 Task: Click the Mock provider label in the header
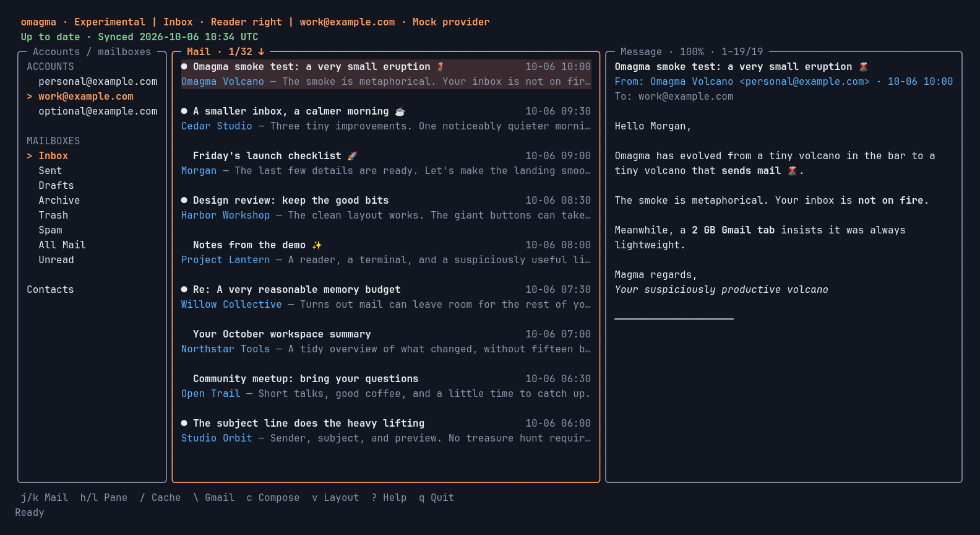pyautogui.click(x=451, y=22)
